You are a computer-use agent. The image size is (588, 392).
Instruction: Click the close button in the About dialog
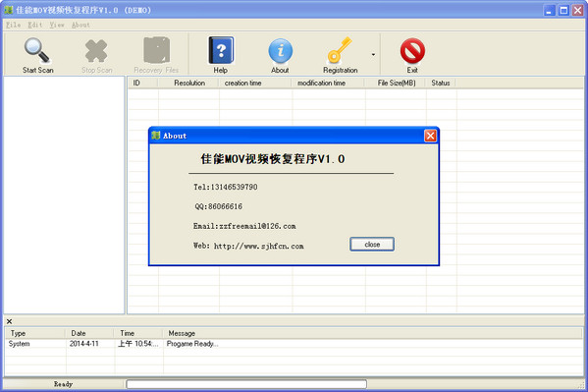[372, 245]
